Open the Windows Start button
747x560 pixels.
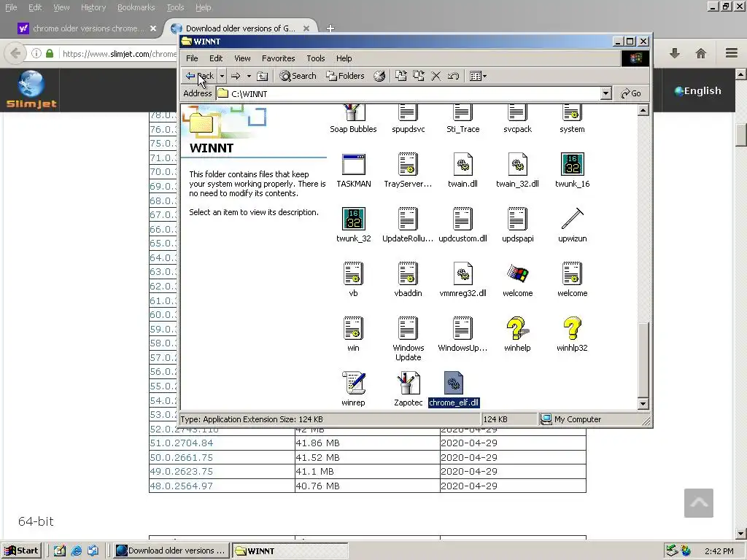tap(21, 551)
